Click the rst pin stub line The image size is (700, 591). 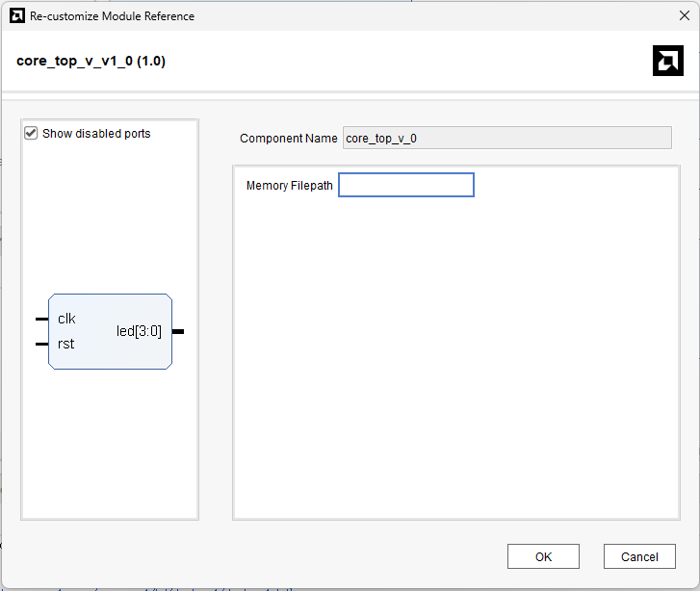[x=41, y=344]
